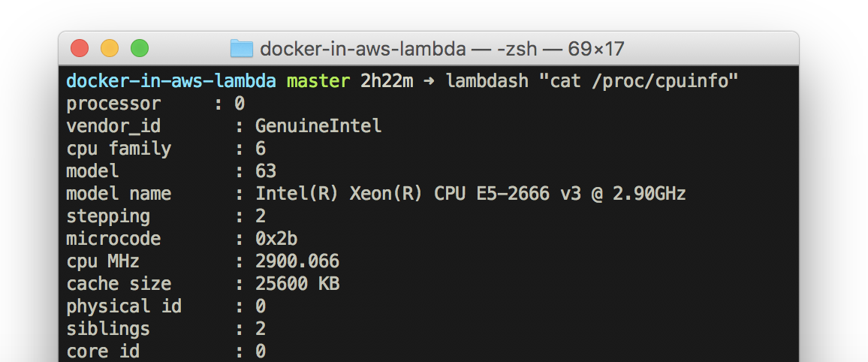868x362 pixels.
Task: Click the siblings line in output
Action: pyautogui.click(x=165, y=329)
